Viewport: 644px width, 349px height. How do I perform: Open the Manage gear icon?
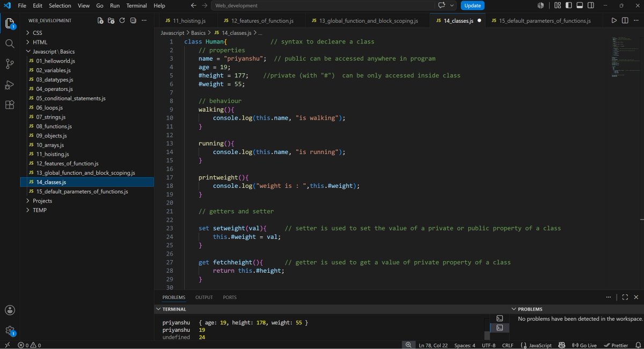10,330
